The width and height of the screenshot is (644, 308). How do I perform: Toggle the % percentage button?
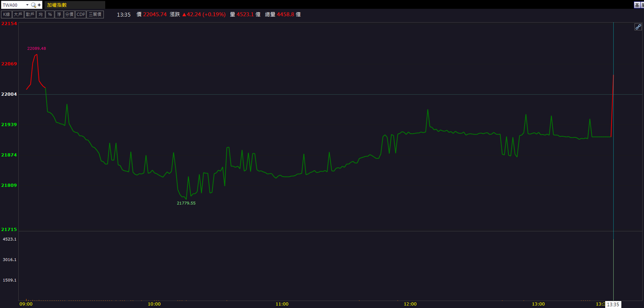(x=50, y=15)
